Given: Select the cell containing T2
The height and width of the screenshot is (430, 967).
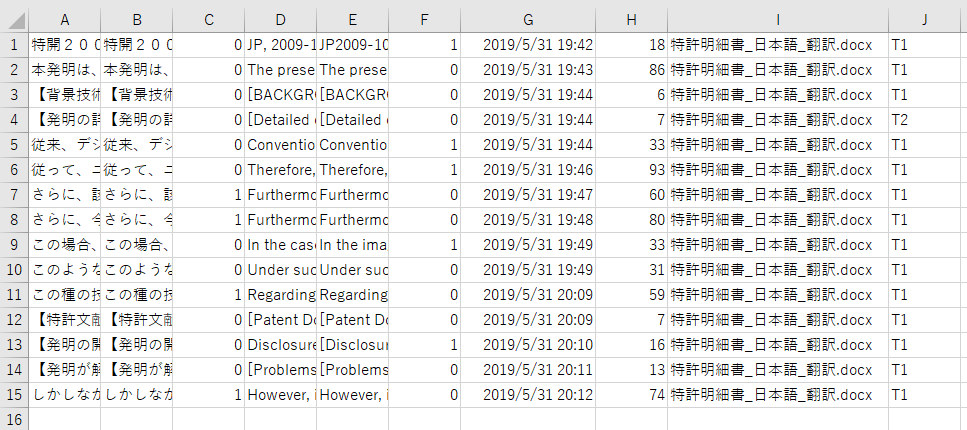Looking at the screenshot, I should [x=926, y=120].
